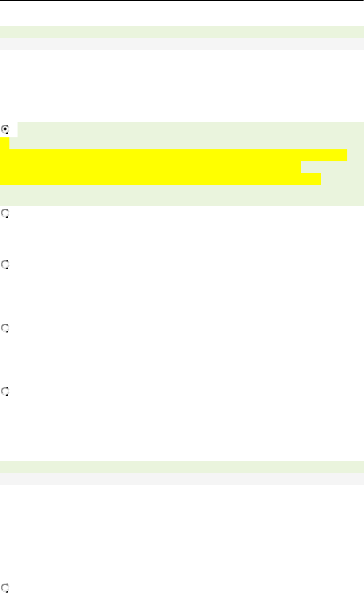Select the second radio button option
Image resolution: width=364 pixels, height=596 pixels.
[5, 212]
